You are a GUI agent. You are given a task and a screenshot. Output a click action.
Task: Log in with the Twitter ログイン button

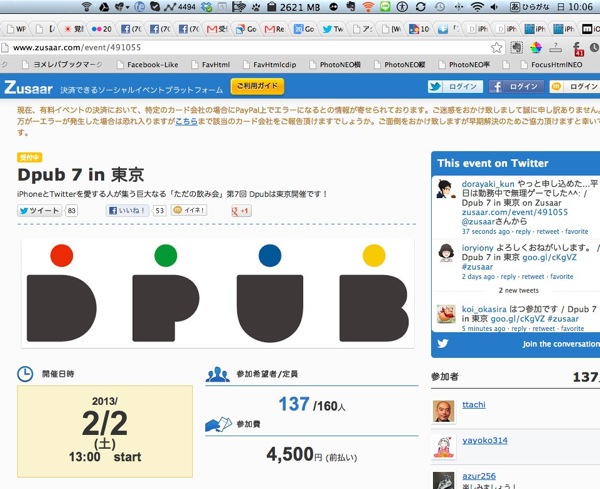point(455,86)
